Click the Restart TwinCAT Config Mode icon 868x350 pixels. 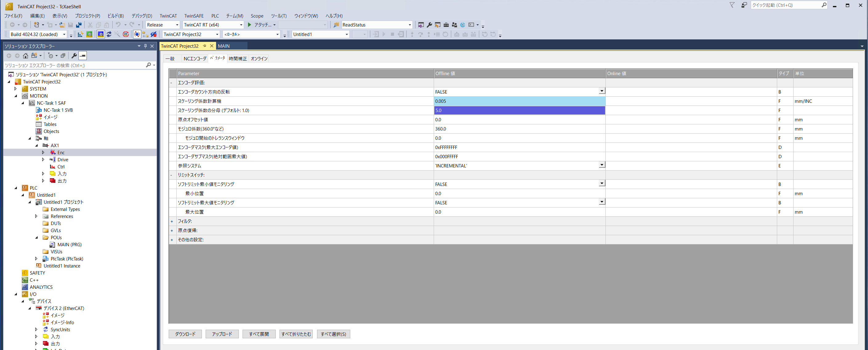tap(101, 34)
